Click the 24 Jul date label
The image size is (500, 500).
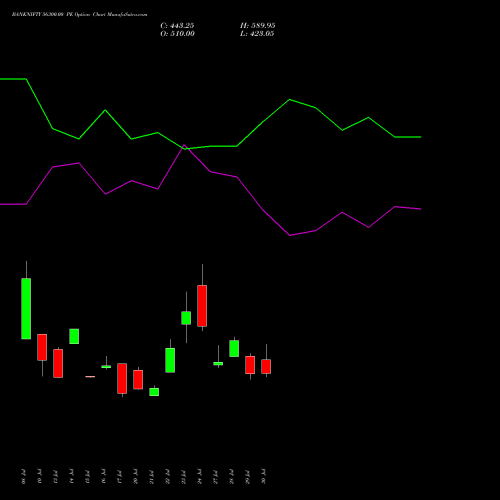pos(199,477)
